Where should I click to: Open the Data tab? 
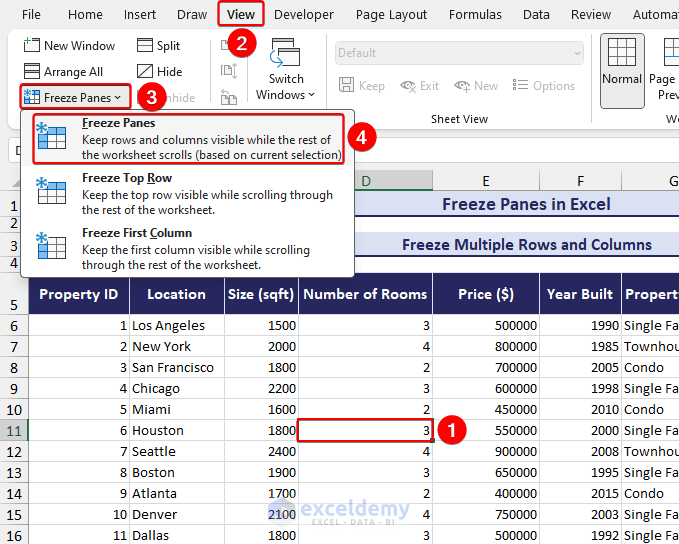[x=536, y=15]
